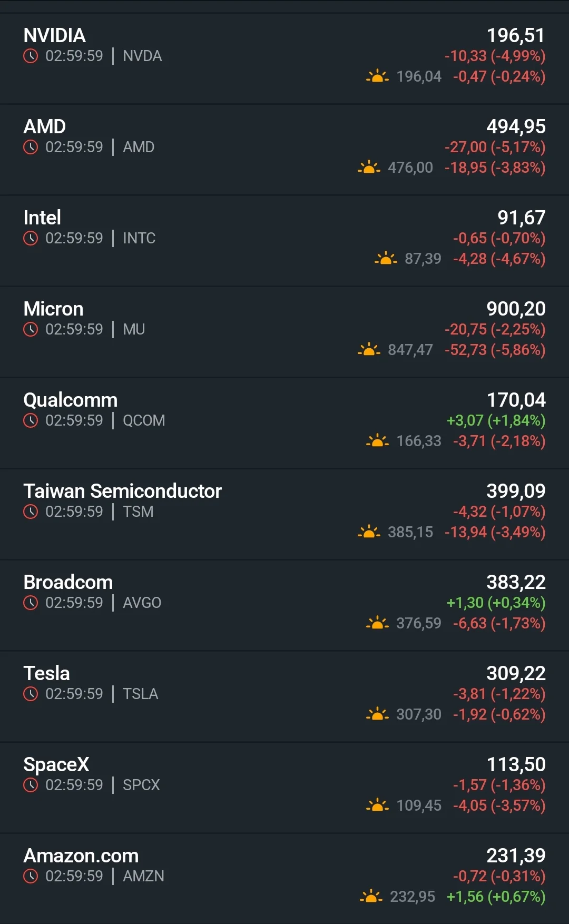Open the Tesla stock row
Viewport: 569px width, 924px height.
284,696
